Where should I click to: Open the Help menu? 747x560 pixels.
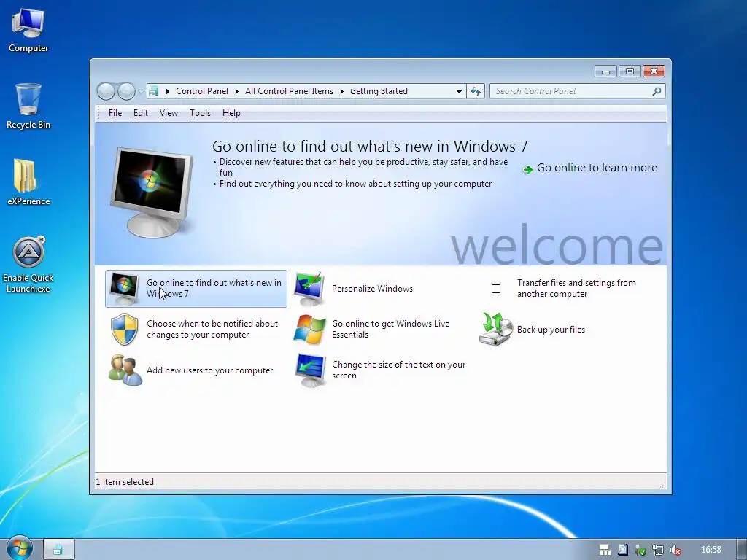pos(231,113)
